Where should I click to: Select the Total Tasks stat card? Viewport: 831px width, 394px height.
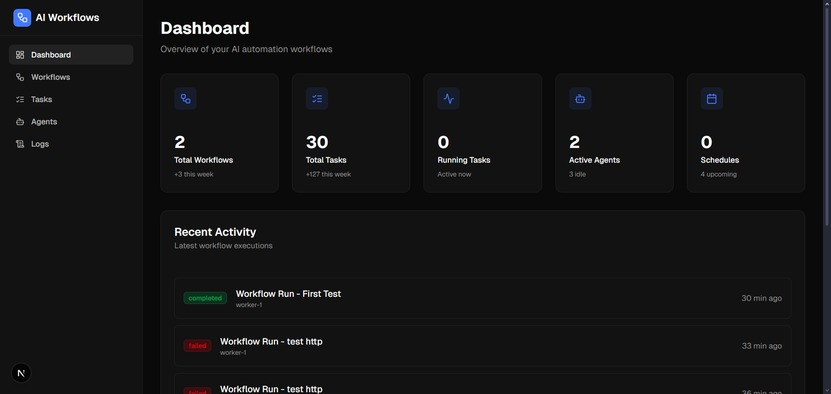click(x=351, y=133)
